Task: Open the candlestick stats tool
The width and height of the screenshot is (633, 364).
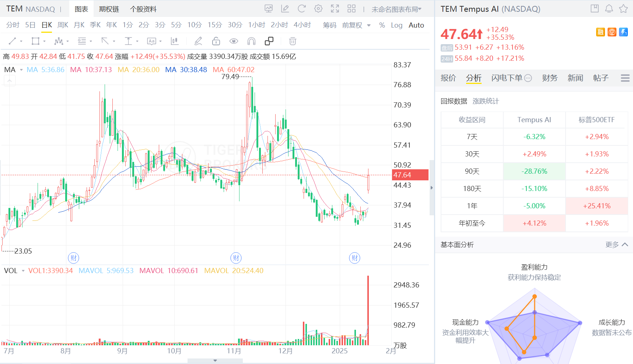Action: pos(175,41)
